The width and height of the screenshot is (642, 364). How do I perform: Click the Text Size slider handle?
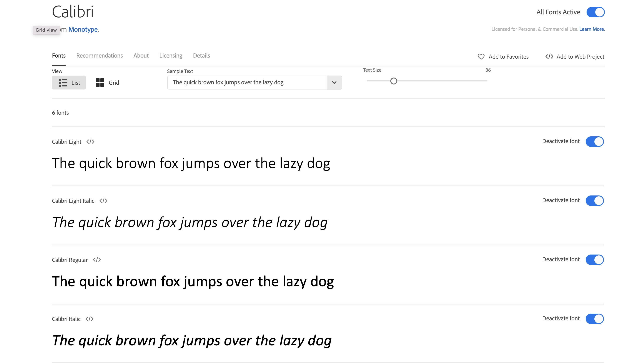coord(394,81)
